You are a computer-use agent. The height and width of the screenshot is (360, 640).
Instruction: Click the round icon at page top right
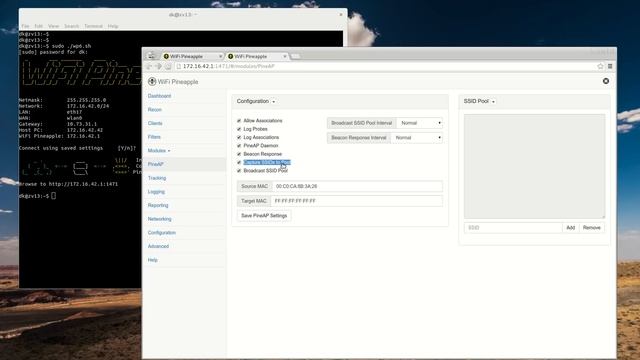point(606,81)
